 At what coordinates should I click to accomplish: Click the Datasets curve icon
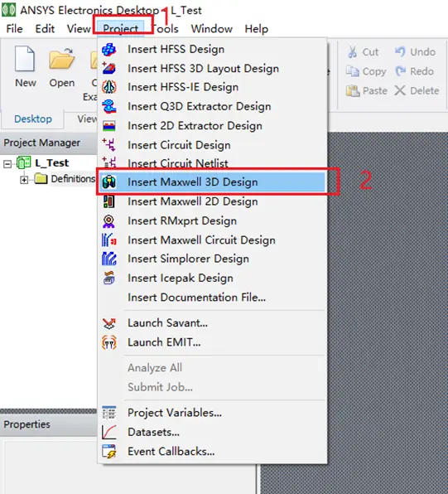[109, 433]
